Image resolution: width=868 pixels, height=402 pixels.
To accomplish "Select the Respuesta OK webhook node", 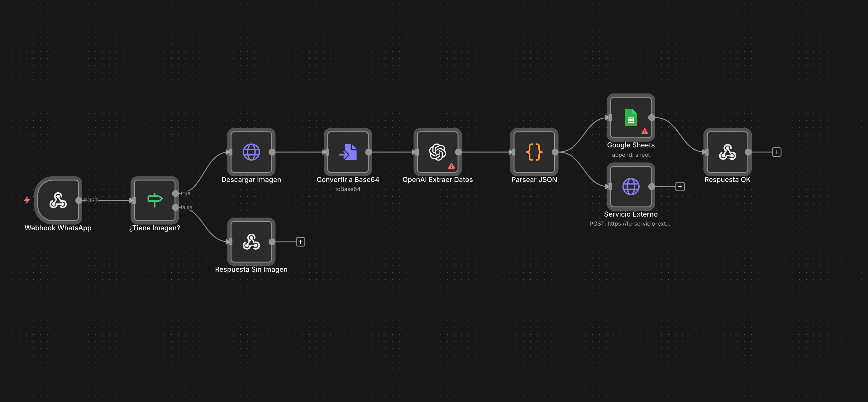I will 727,152.
